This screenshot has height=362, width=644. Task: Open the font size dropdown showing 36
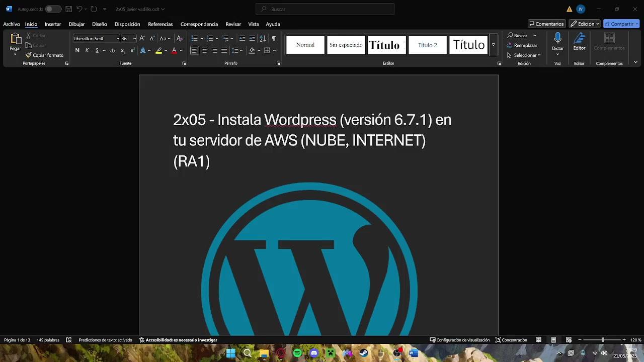[x=134, y=39]
